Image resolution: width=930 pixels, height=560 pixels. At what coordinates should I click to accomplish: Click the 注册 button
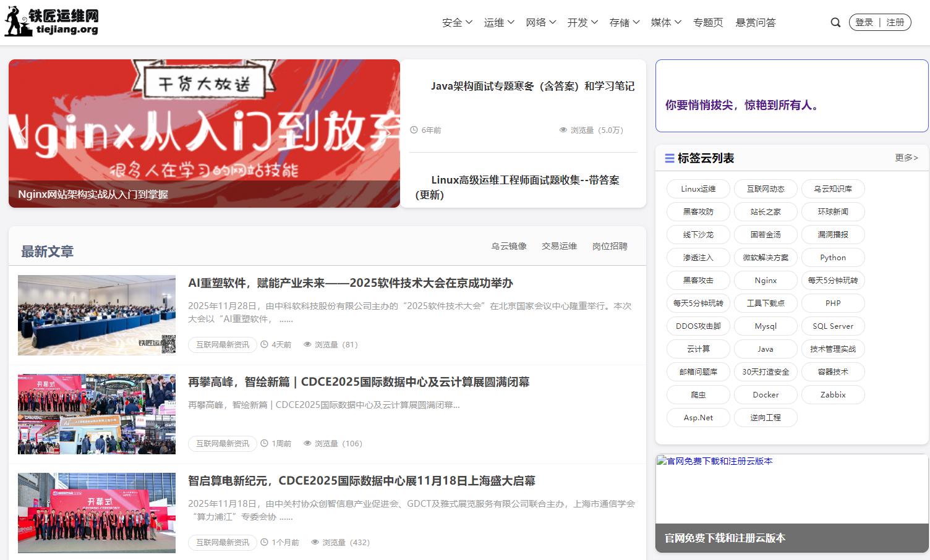pyautogui.click(x=894, y=22)
